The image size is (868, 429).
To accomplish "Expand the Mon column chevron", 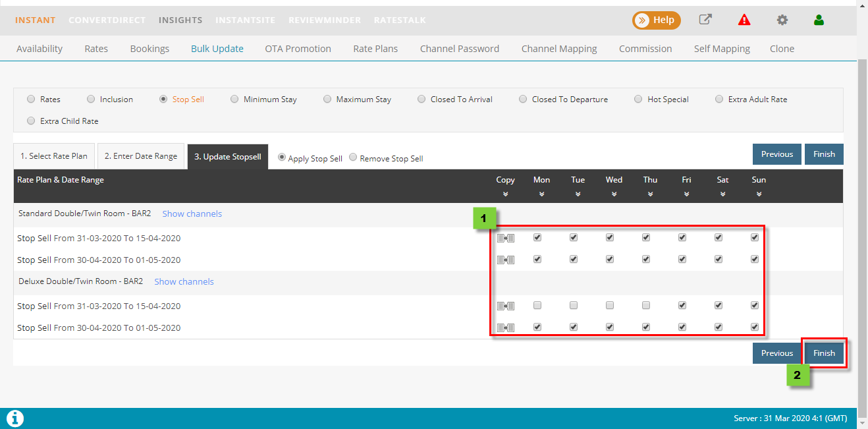I will [x=541, y=194].
